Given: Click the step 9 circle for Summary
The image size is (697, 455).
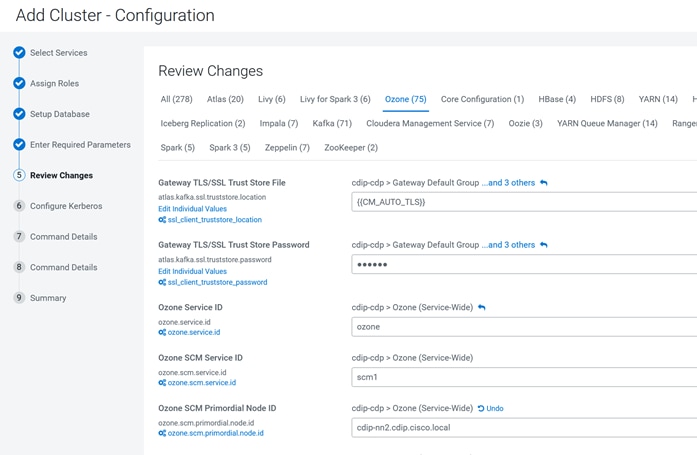Looking at the screenshot, I should click(x=19, y=298).
